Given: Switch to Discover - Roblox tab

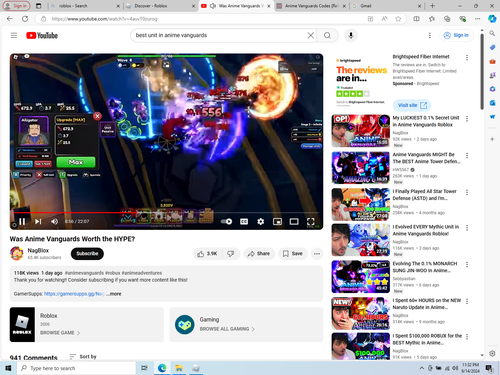Looking at the screenshot, I should click(160, 6).
